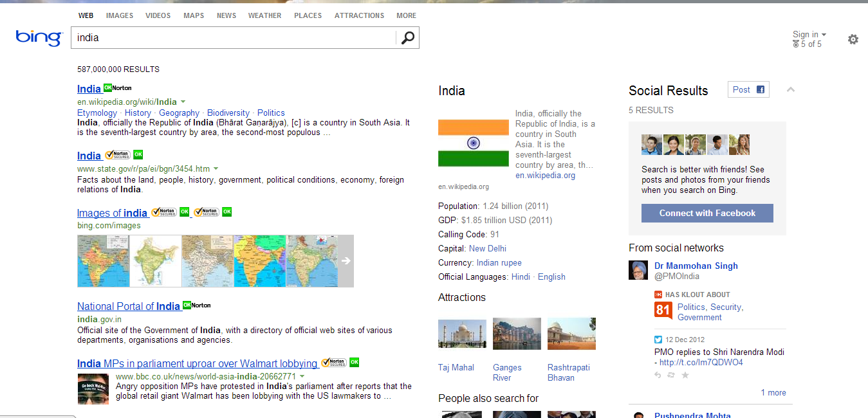Screen dimensions: 868x418
Task: Click the Norton OK badge beside Wikipedia India result
Action: (x=117, y=87)
